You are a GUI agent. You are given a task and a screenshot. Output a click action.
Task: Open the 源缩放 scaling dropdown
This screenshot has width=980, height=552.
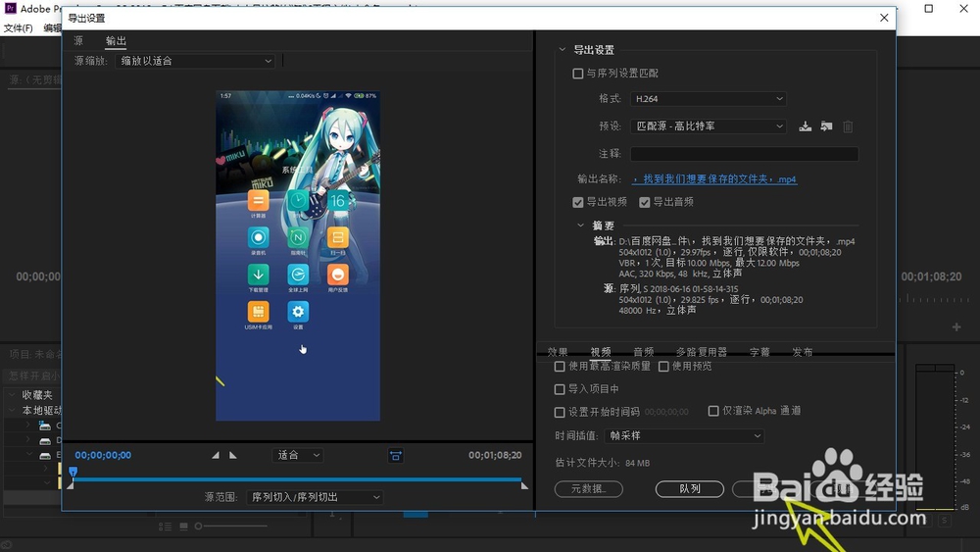coord(194,61)
